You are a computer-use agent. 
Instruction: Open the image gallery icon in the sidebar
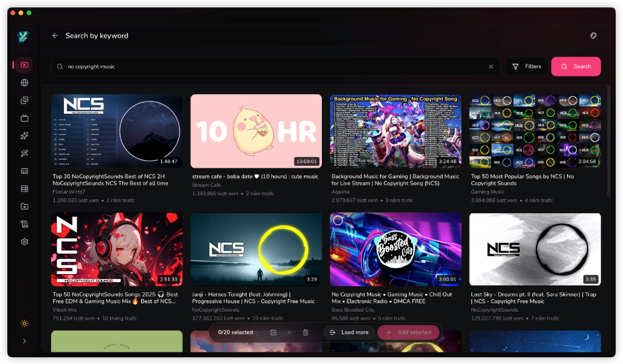pyautogui.click(x=24, y=100)
